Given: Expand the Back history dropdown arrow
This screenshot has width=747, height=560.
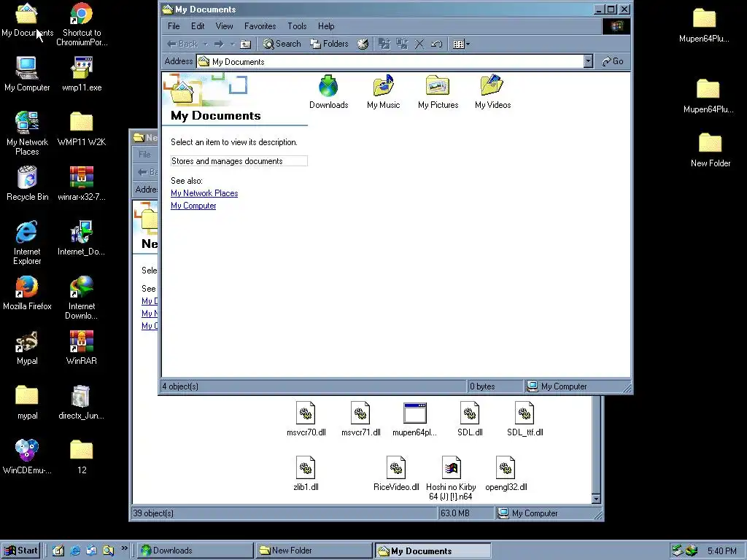Looking at the screenshot, I should click(205, 44).
